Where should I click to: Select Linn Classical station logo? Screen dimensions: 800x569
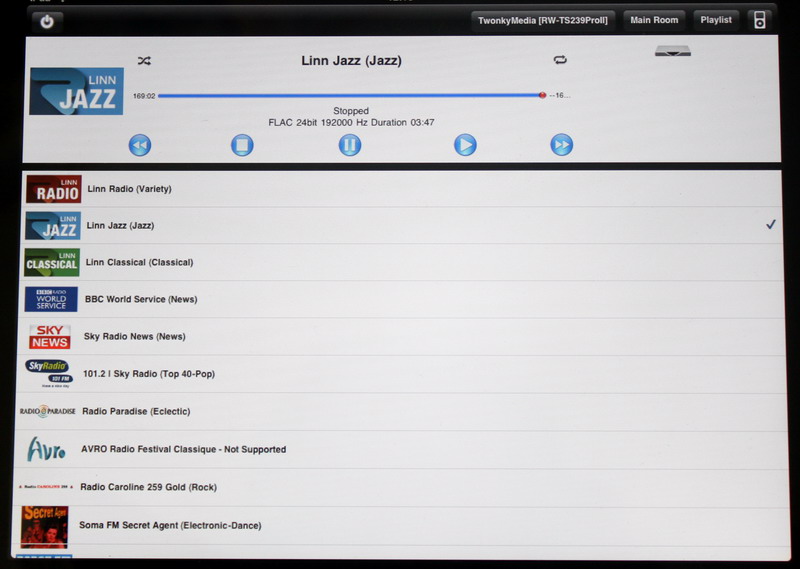(x=52, y=263)
